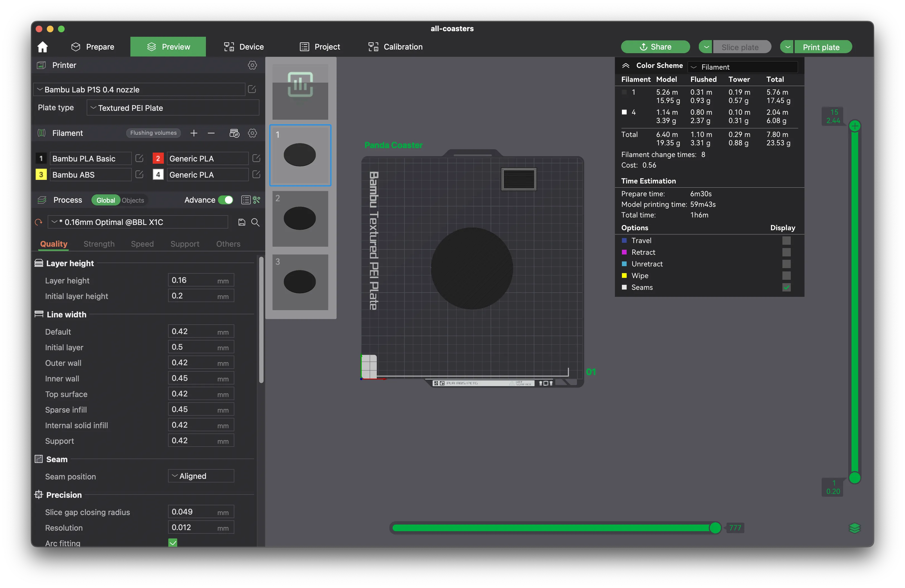Search process settings with magnifier icon
This screenshot has width=905, height=588.
(x=256, y=222)
